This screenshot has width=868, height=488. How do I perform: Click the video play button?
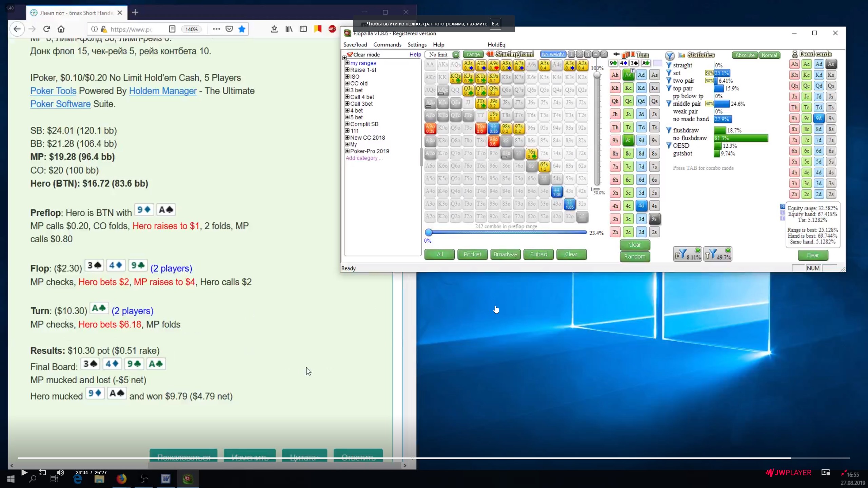24,472
